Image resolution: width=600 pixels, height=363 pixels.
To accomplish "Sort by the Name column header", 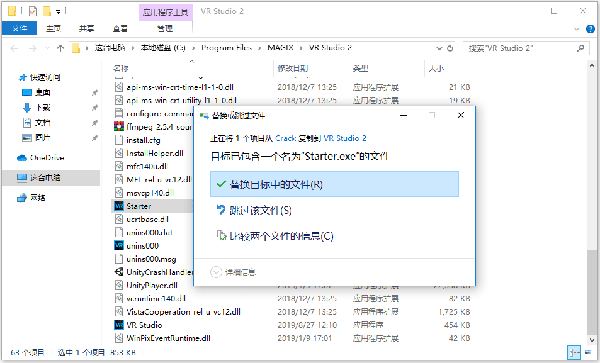I will tap(121, 68).
